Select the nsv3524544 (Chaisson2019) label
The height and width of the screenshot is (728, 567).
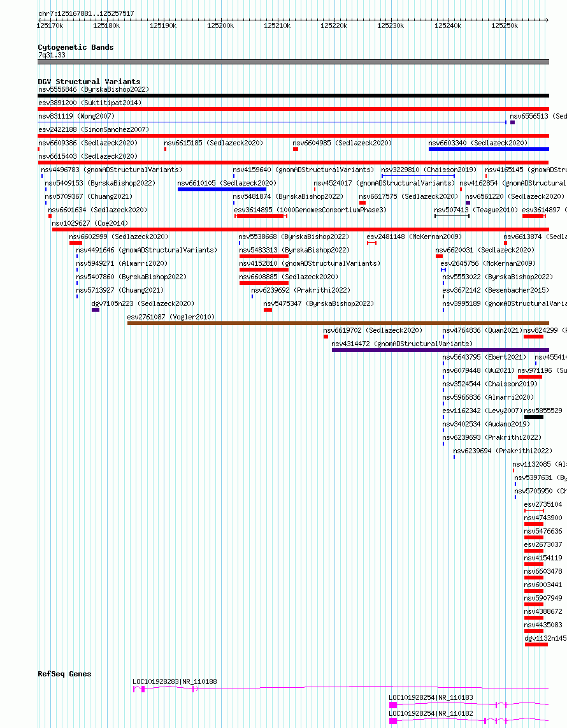(x=490, y=384)
